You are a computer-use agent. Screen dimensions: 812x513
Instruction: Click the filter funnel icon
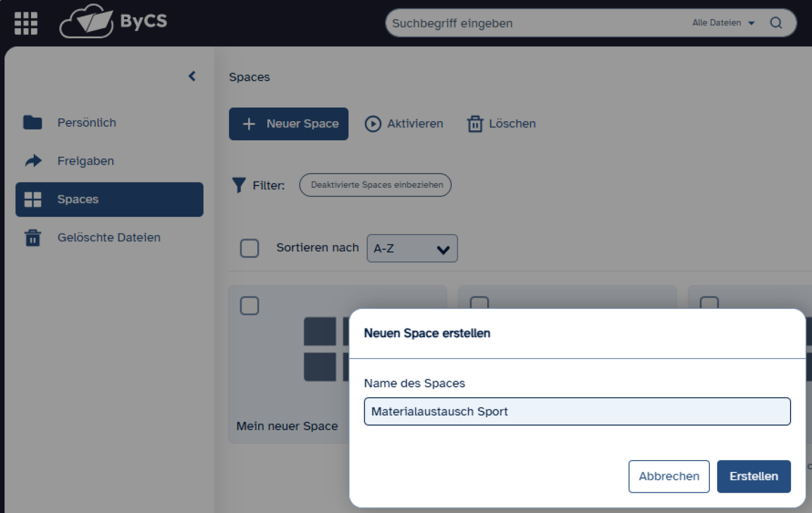click(238, 185)
